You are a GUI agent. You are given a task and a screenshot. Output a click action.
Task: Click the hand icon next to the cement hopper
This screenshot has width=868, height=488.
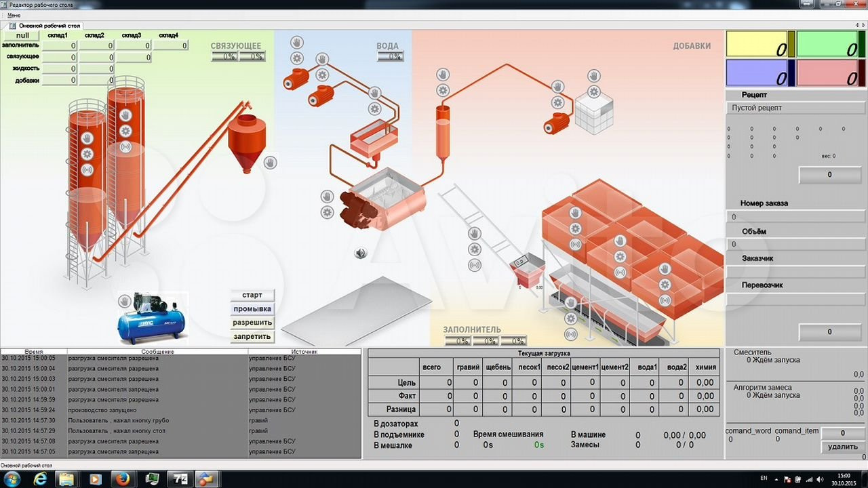270,163
